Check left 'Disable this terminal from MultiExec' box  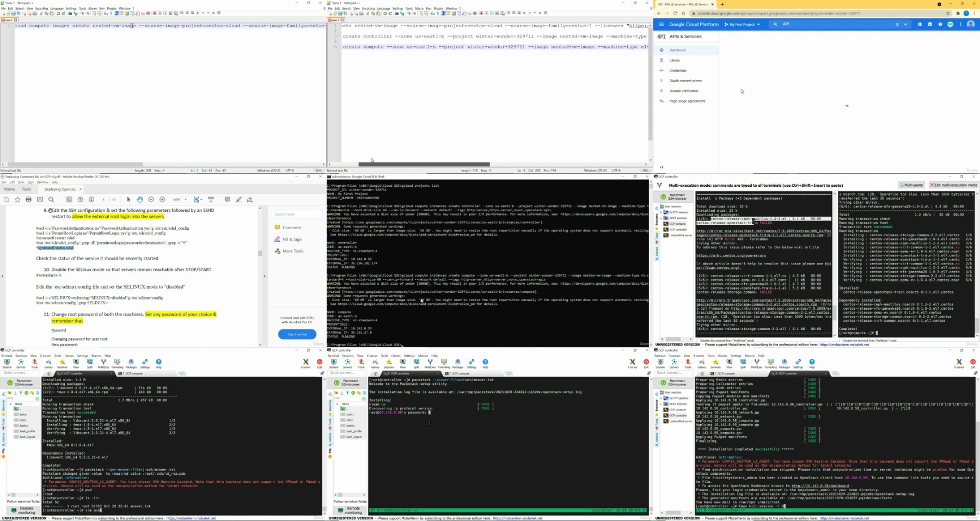coord(699,341)
